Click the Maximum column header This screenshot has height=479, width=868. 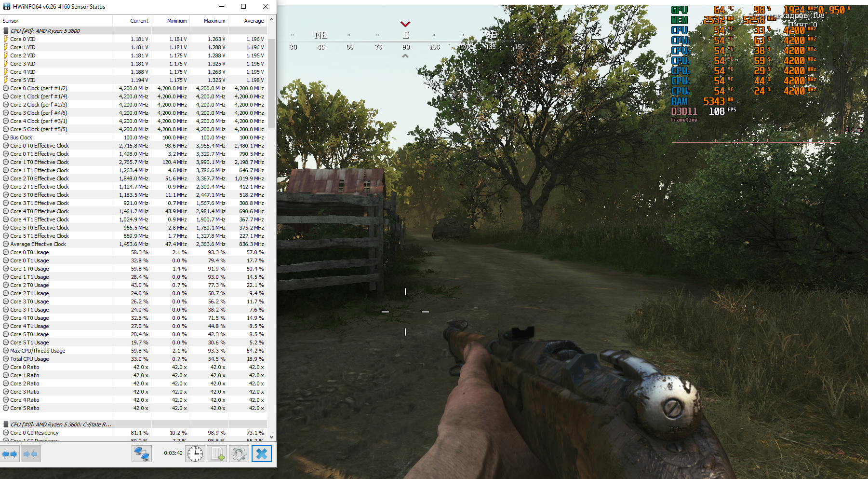click(x=209, y=21)
